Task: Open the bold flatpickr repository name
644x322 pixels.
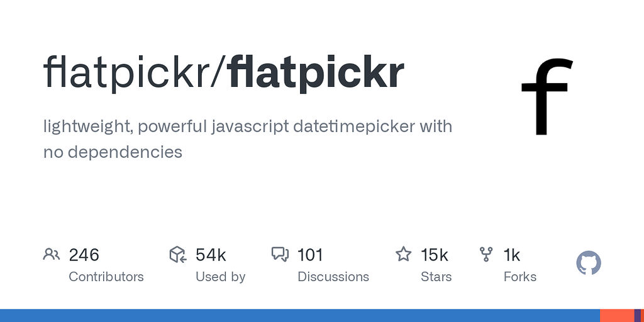Action: [x=316, y=73]
